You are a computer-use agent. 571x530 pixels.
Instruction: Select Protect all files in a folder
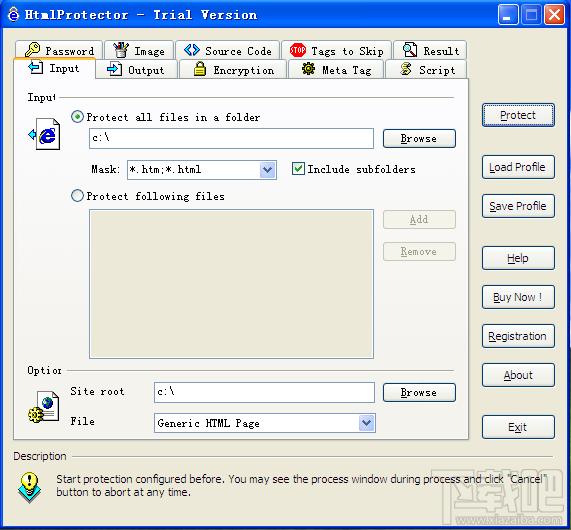pyautogui.click(x=77, y=117)
